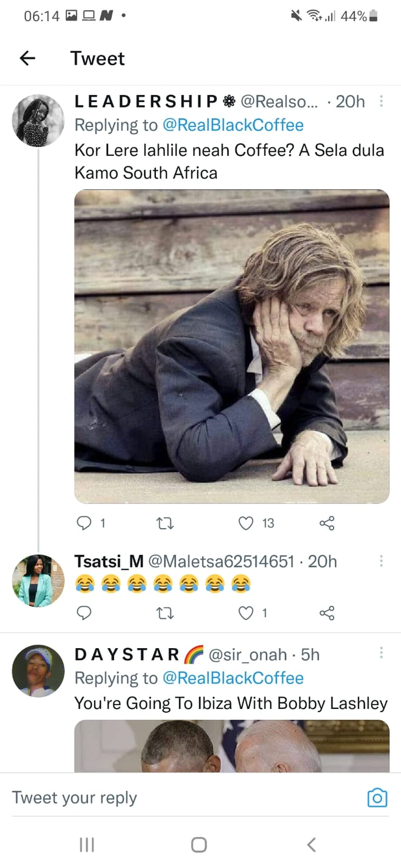Open the man-lying-down meme image

pos(232,347)
